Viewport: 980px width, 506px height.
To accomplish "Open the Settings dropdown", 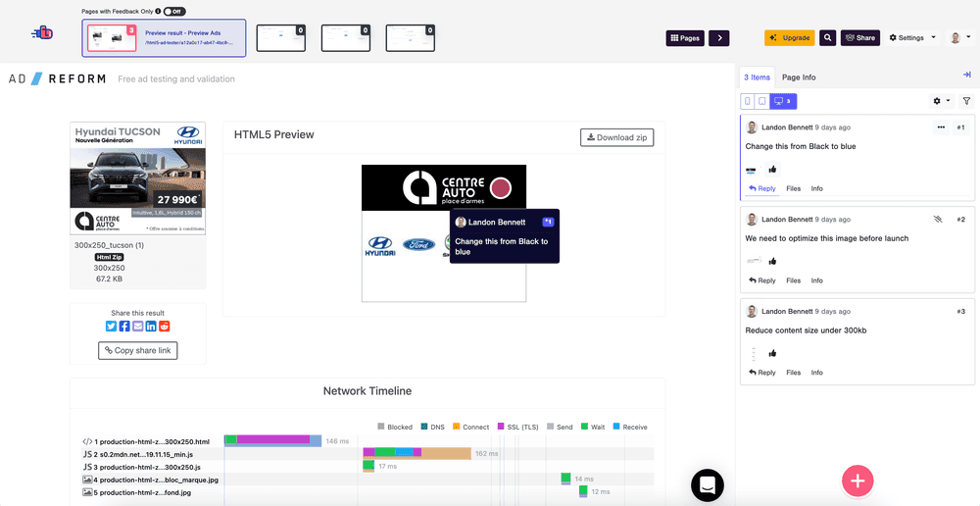I will point(912,37).
